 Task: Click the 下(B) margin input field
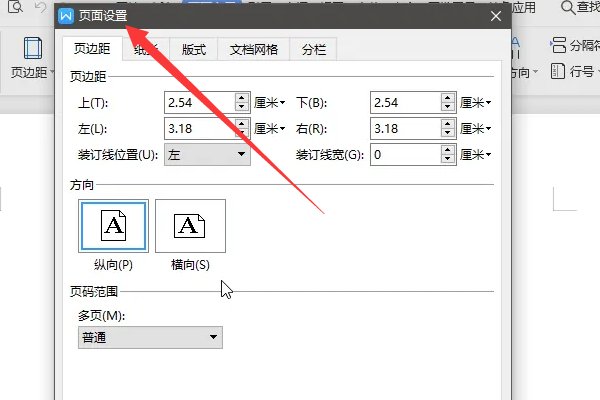(x=406, y=103)
